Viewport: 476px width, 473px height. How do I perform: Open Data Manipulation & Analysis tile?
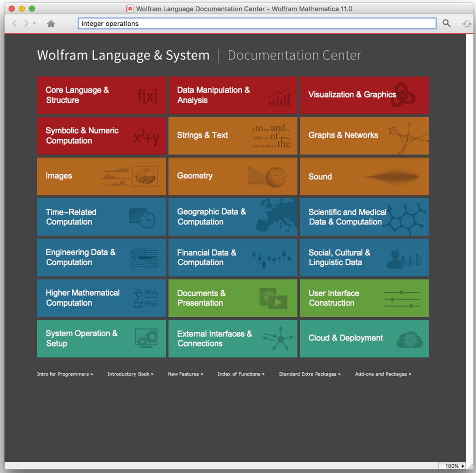click(x=233, y=95)
